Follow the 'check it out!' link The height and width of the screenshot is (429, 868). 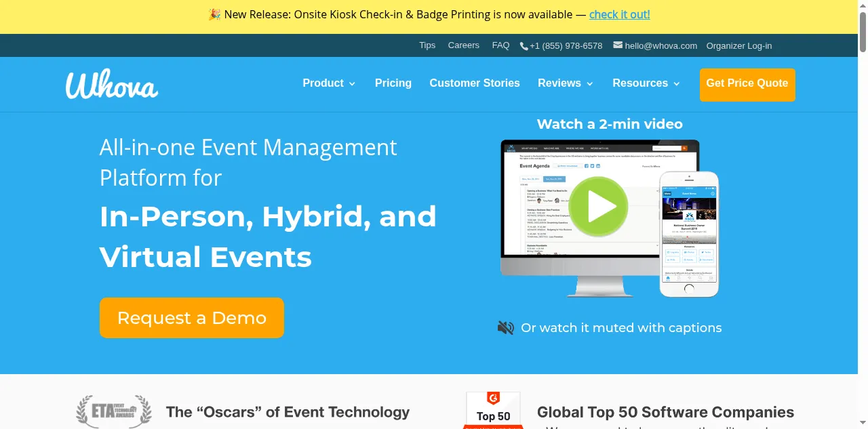coord(620,14)
